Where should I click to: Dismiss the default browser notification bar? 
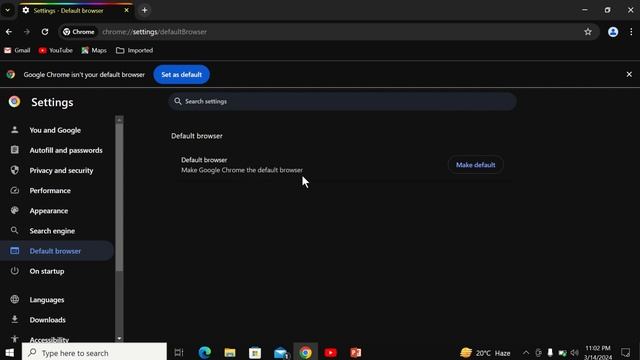click(629, 75)
